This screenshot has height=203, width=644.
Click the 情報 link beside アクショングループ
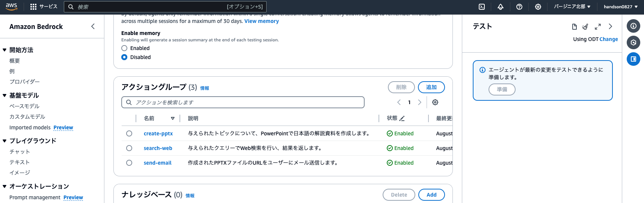click(205, 88)
